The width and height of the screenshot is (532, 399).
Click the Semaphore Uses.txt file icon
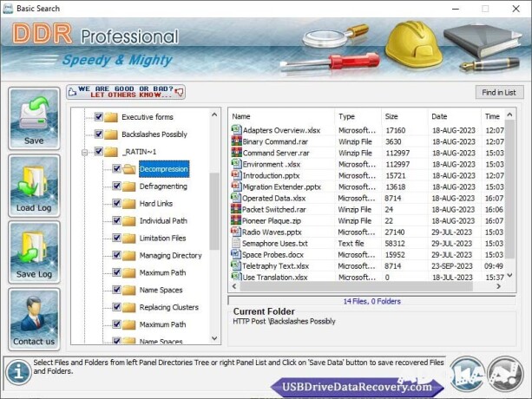pos(236,243)
